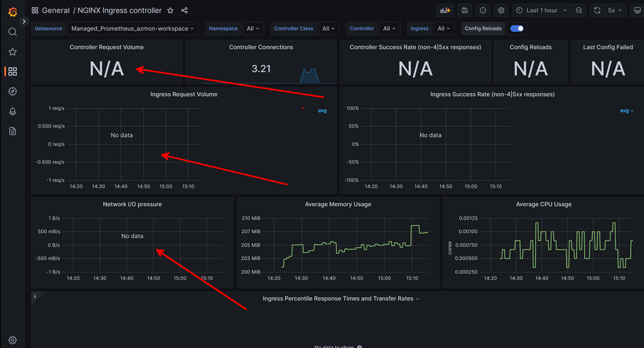Click the Average Memory Usage panel title

pyautogui.click(x=337, y=204)
